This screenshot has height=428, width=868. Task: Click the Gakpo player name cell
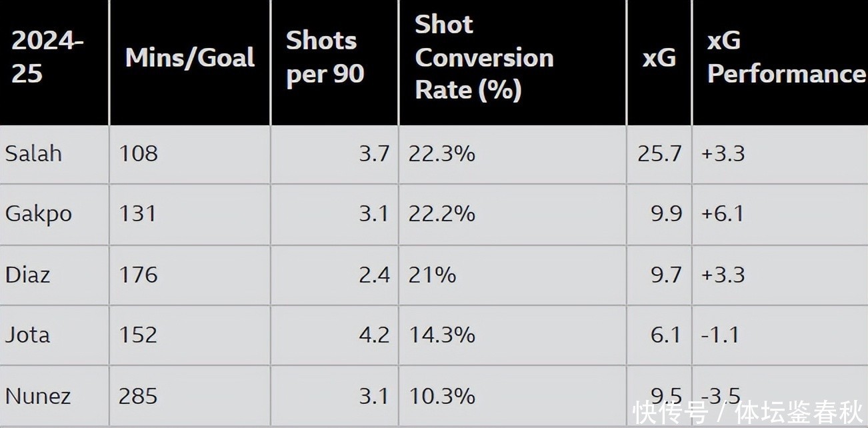point(39,214)
